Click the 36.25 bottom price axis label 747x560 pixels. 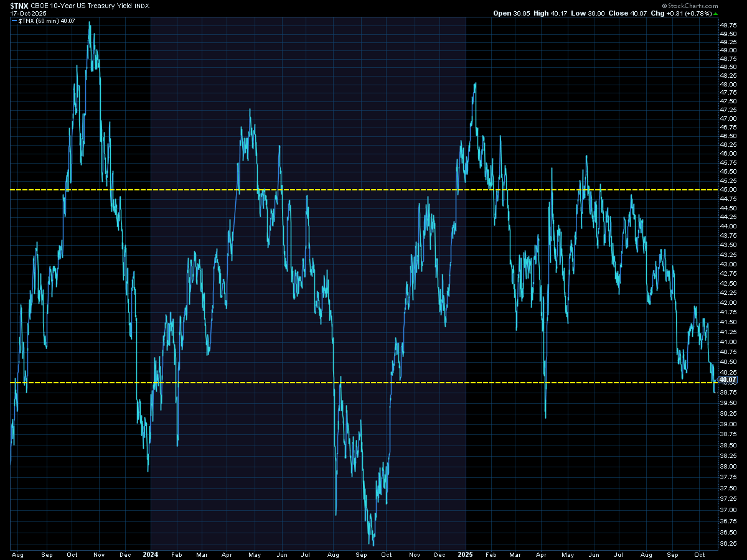(728, 543)
